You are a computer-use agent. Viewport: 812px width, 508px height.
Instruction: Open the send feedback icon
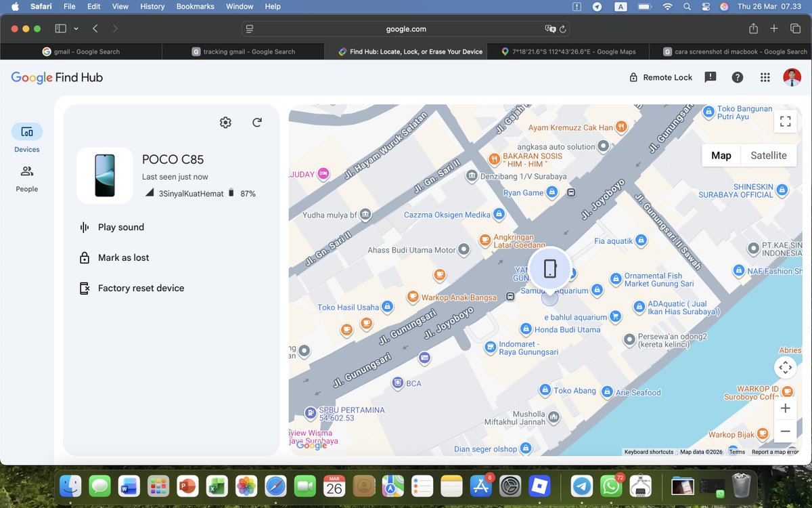pyautogui.click(x=710, y=77)
